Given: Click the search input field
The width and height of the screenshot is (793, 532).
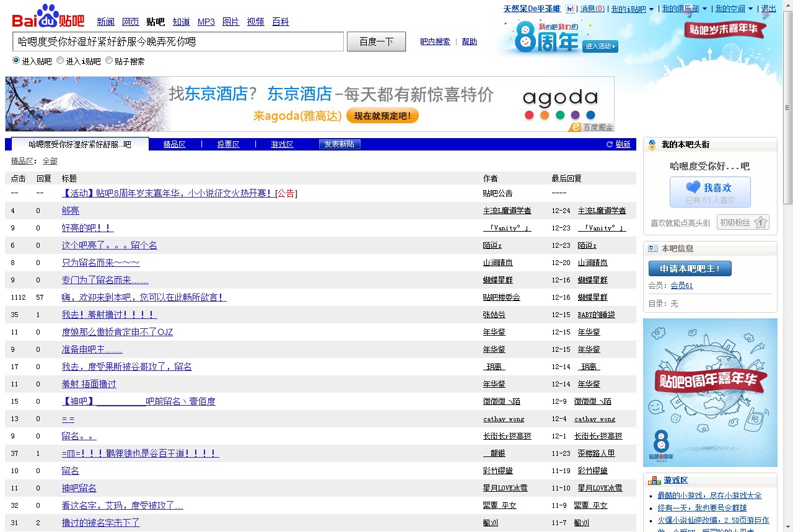Looking at the screenshot, I should pos(178,42).
